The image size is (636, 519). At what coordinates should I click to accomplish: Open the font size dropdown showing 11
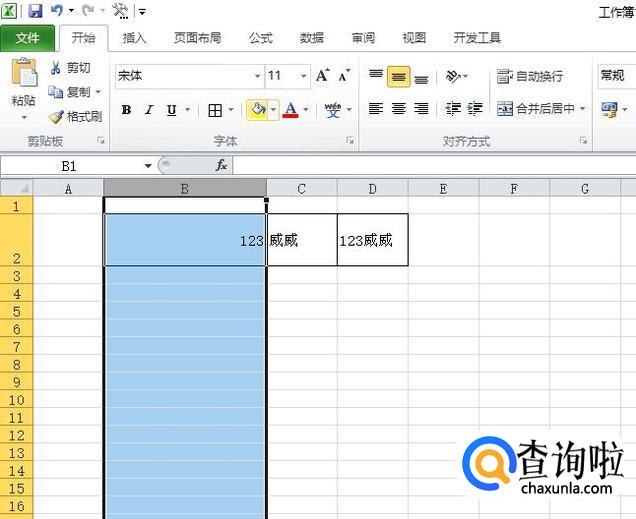[303, 76]
